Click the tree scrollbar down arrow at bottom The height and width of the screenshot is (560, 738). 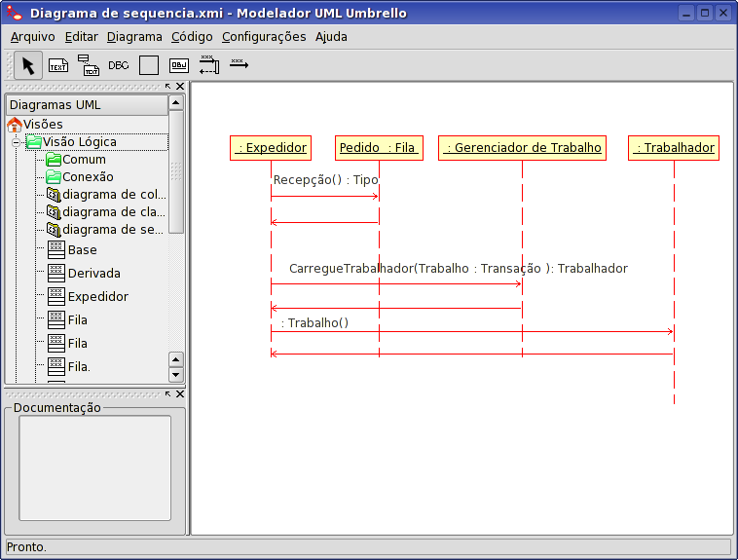pos(176,375)
